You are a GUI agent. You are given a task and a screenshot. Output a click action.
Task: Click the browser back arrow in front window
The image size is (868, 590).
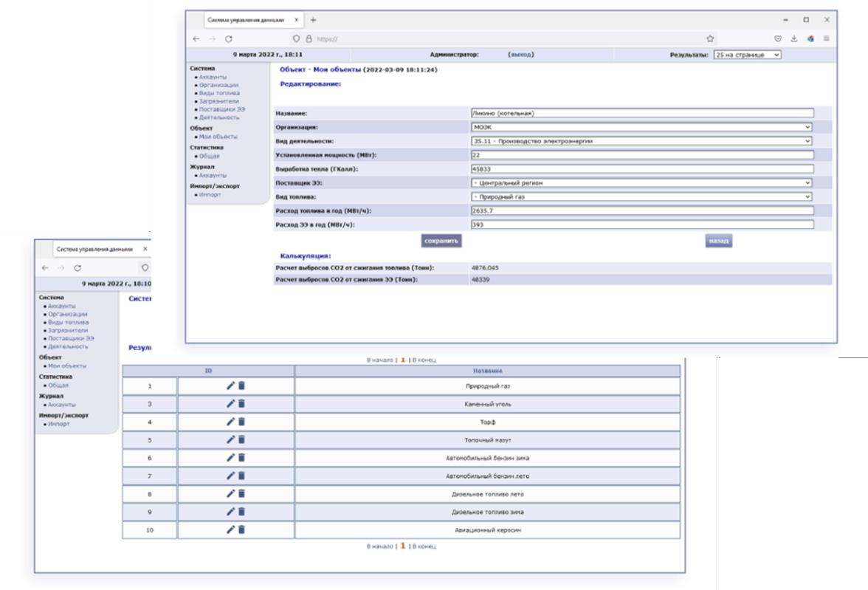(196, 39)
